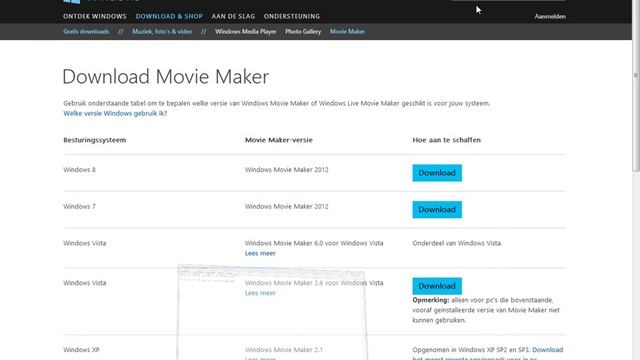The width and height of the screenshot is (640, 360).
Task: Click 'Onderdeel van Windows Vista.' text
Action: click(x=457, y=243)
